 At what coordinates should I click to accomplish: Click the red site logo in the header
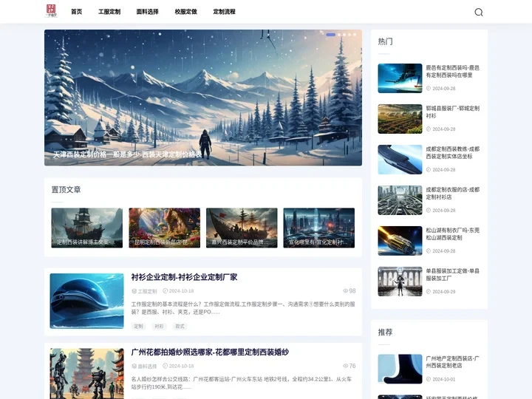pos(51,11)
